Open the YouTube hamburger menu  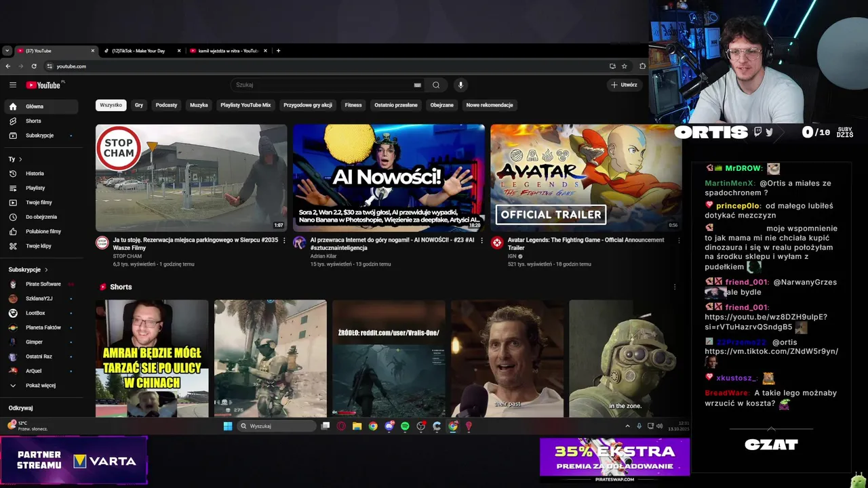tap(12, 85)
